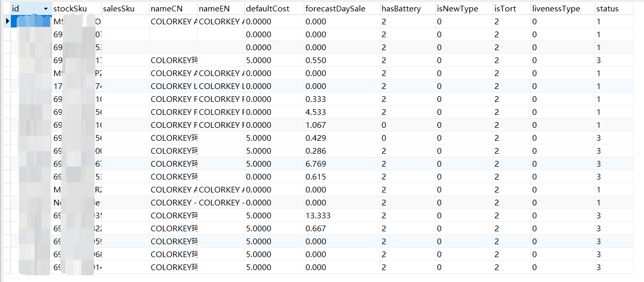
Task: Select the hasBattery column header
Action: 401,9
